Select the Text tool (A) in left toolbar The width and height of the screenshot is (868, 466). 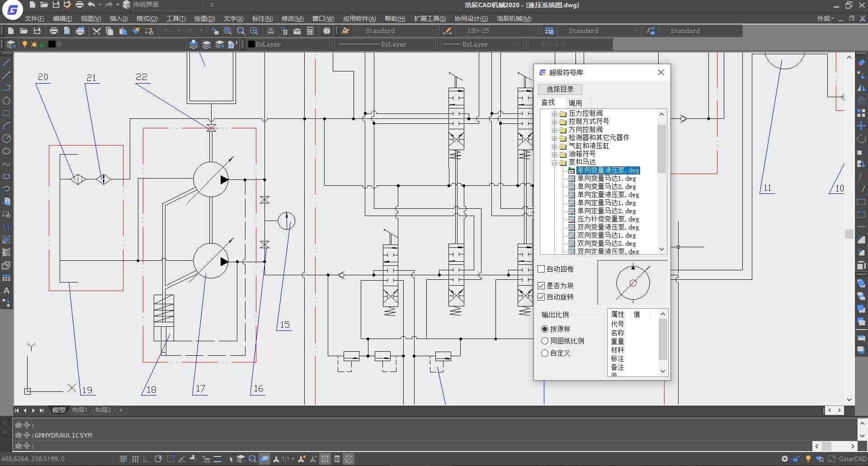6,291
